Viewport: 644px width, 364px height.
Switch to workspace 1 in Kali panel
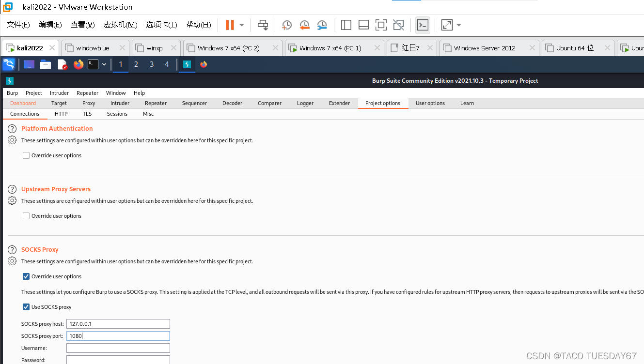click(121, 64)
